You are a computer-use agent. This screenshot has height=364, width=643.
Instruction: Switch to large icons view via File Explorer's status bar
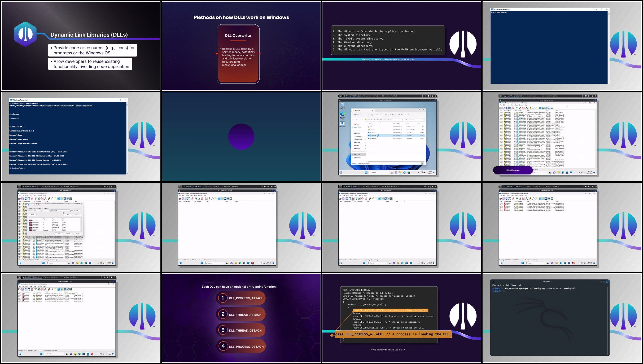click(425, 164)
